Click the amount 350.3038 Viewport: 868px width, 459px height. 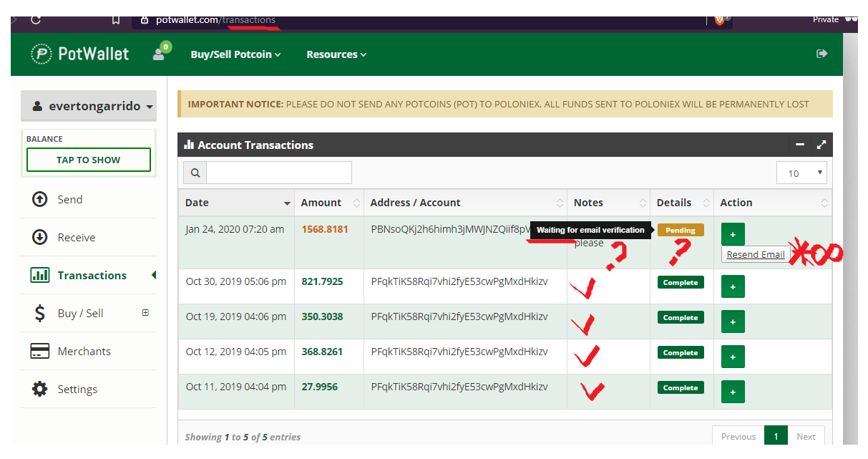[x=322, y=317]
